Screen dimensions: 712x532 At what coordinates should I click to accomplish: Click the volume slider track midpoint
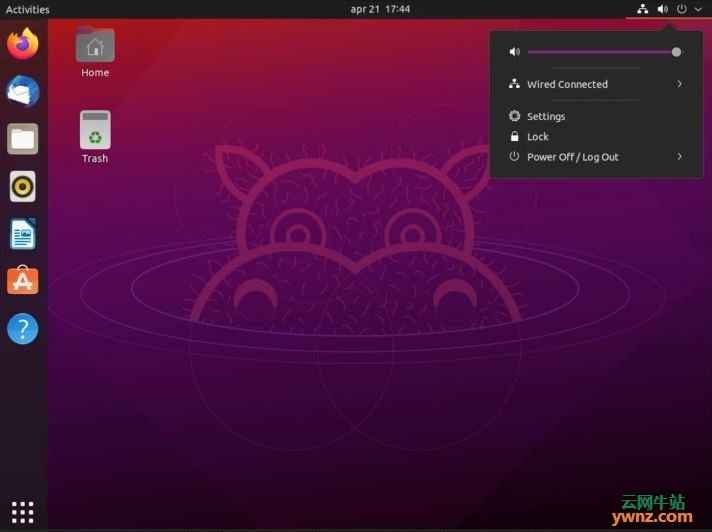pyautogui.click(x=605, y=52)
